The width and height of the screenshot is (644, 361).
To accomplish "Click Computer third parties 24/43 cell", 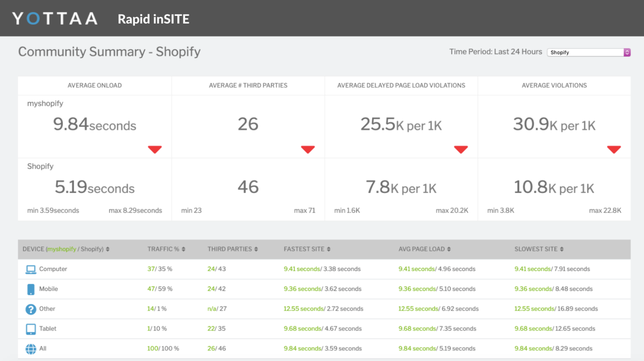I will (x=216, y=269).
